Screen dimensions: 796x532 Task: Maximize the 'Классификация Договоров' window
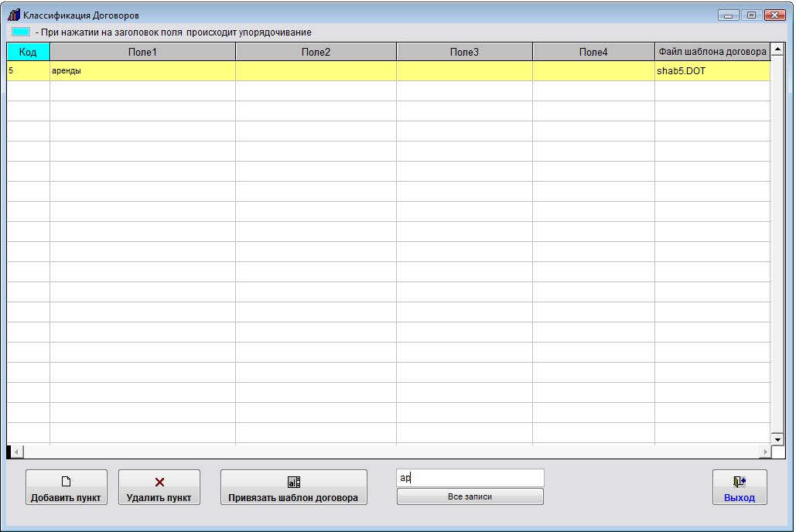pyautogui.click(x=751, y=15)
